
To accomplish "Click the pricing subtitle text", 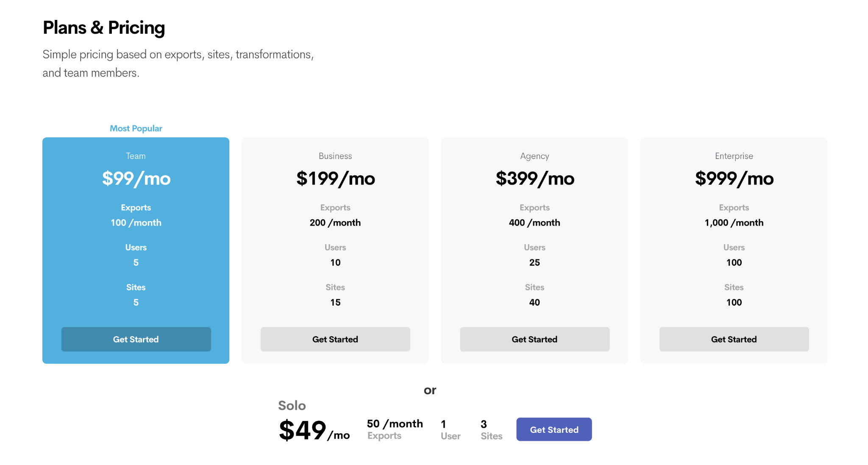I will pos(178,64).
